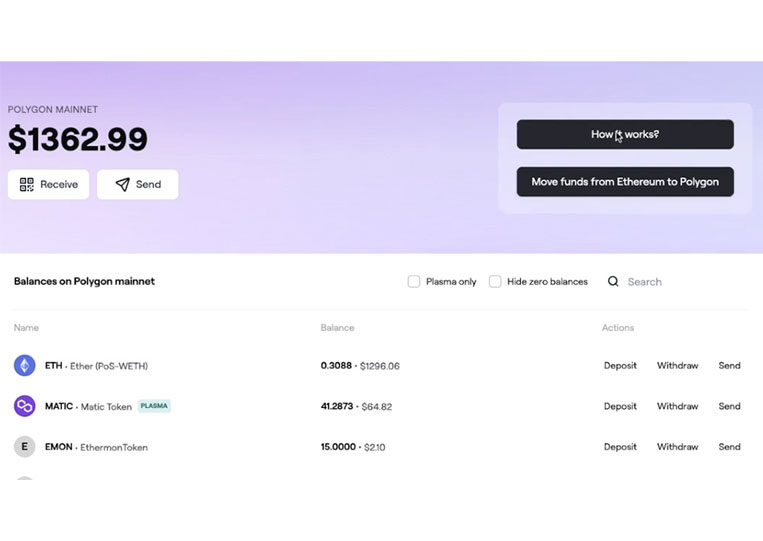The image size is (763, 541).
Task: Send MATIC from the MATIC row
Action: pos(729,406)
